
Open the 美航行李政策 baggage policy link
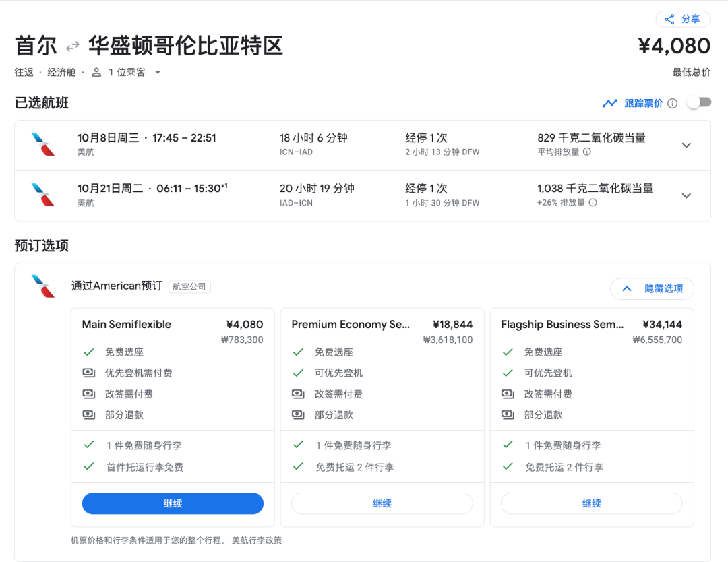pyautogui.click(x=257, y=540)
